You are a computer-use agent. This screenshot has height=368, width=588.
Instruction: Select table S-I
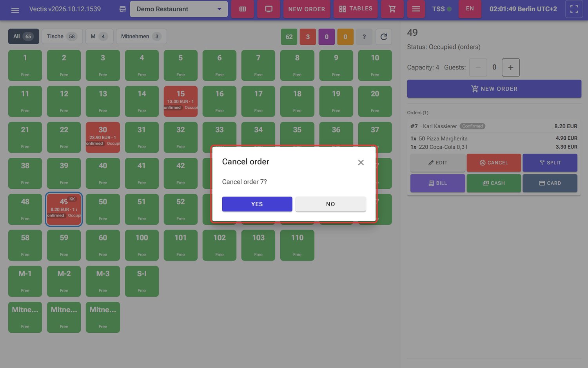[x=142, y=281]
